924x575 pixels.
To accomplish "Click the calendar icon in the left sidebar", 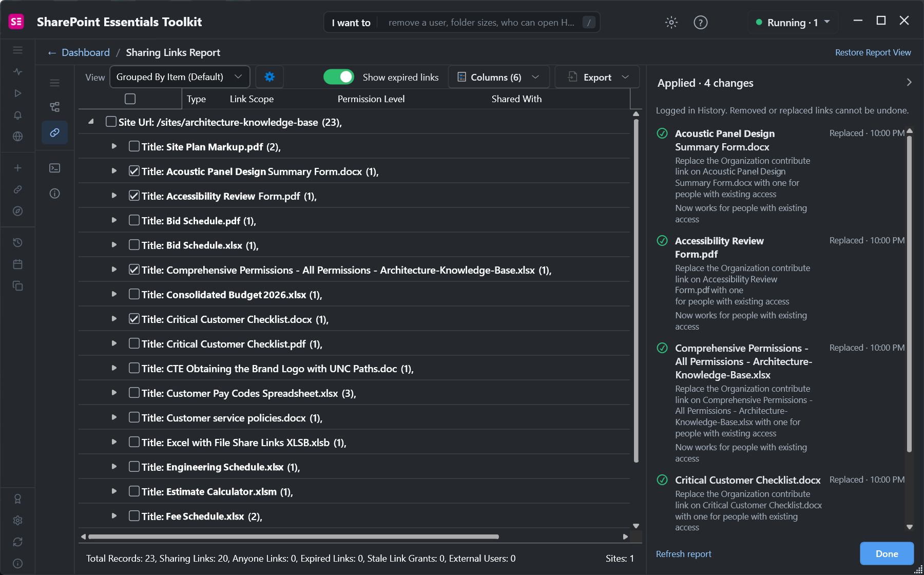I will [18, 264].
